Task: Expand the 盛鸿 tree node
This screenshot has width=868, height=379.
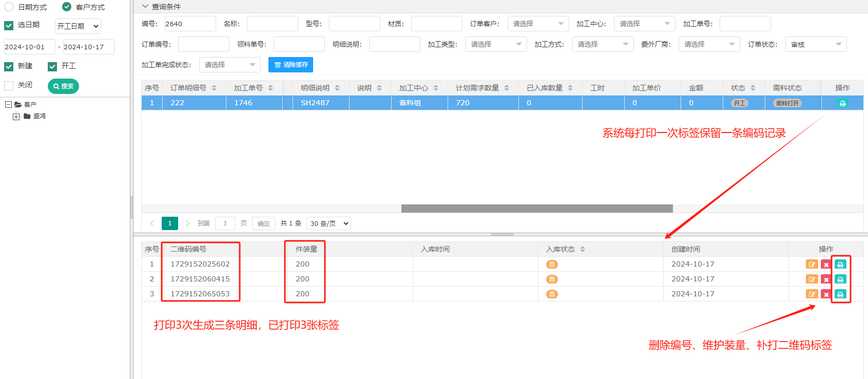Action: click(x=16, y=117)
